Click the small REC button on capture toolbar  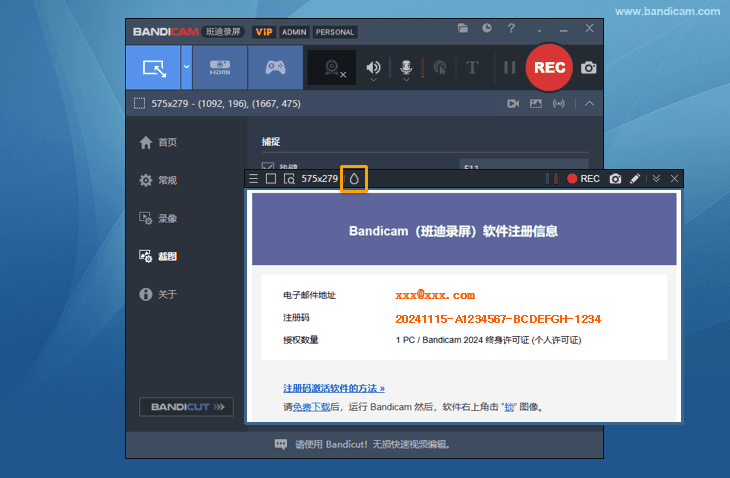pos(583,179)
